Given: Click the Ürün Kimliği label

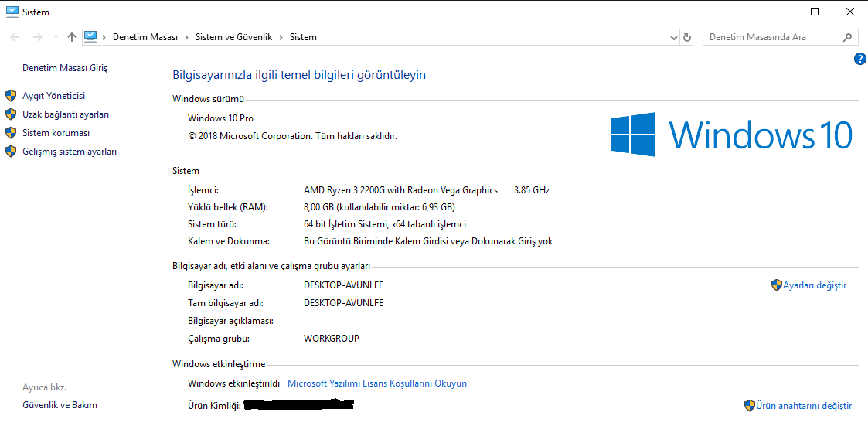Looking at the screenshot, I should 214,406.
